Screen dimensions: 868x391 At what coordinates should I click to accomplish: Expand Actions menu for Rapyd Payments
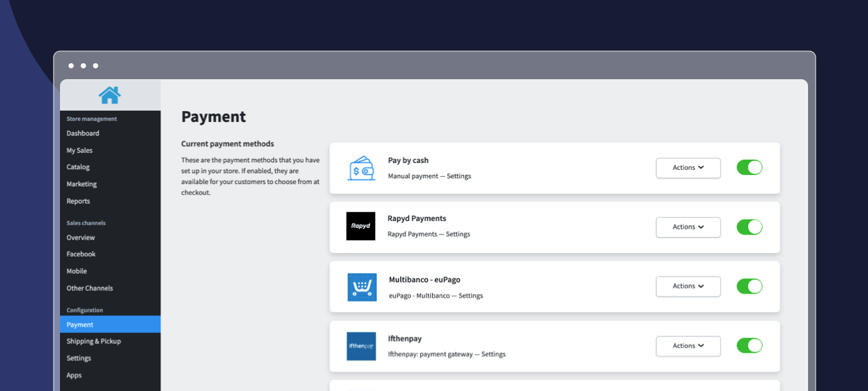click(x=688, y=227)
